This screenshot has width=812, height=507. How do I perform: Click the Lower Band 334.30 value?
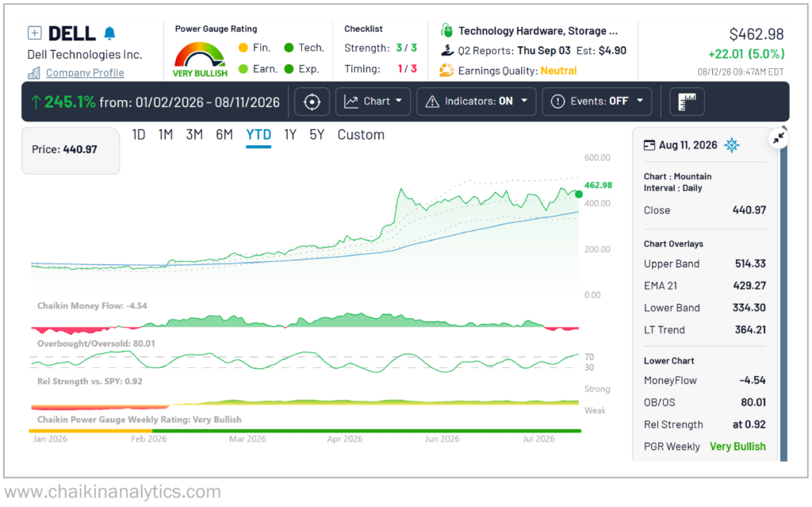tap(749, 308)
